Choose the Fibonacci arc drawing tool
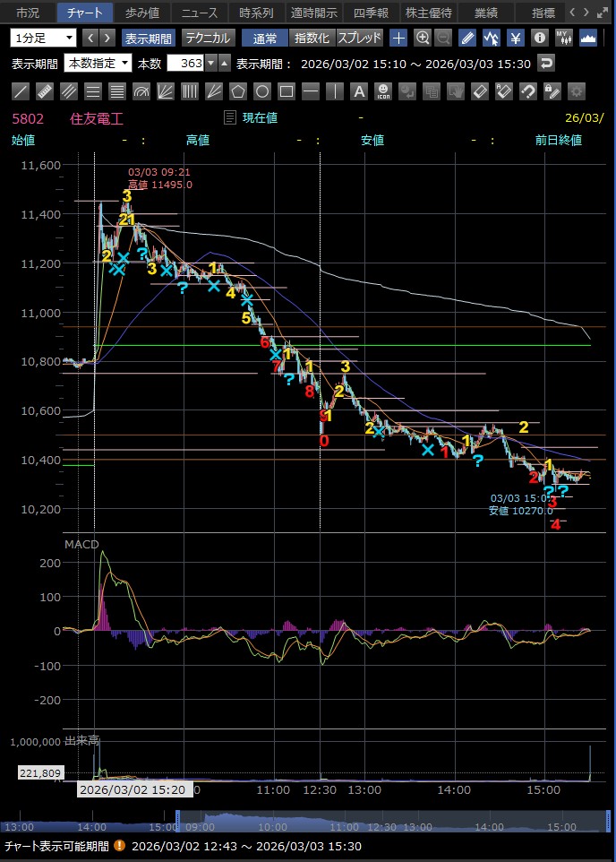Viewport: 616px width, 862px height. (141, 91)
